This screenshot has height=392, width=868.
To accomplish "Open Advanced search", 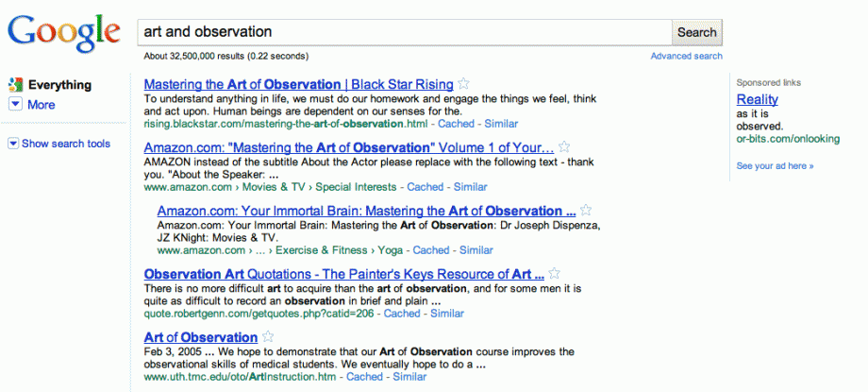I will (687, 56).
